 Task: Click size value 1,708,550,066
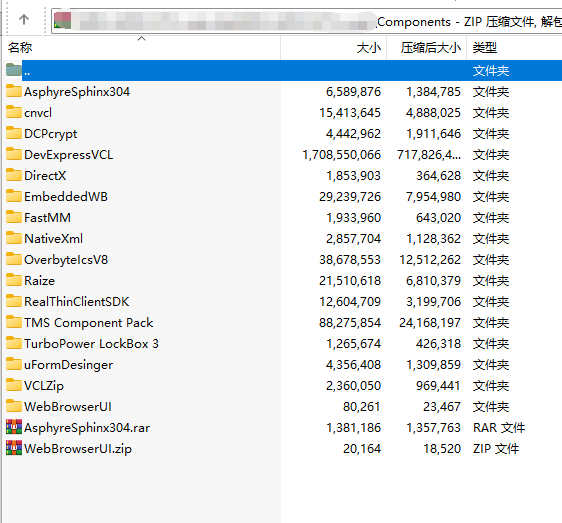pos(342,155)
